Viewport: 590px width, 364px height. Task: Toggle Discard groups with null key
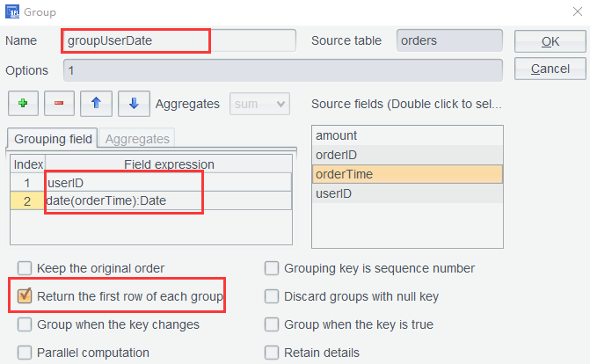273,296
